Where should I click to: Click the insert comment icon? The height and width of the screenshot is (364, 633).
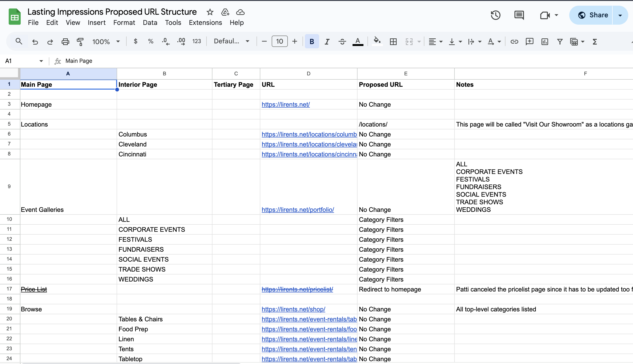tap(529, 41)
